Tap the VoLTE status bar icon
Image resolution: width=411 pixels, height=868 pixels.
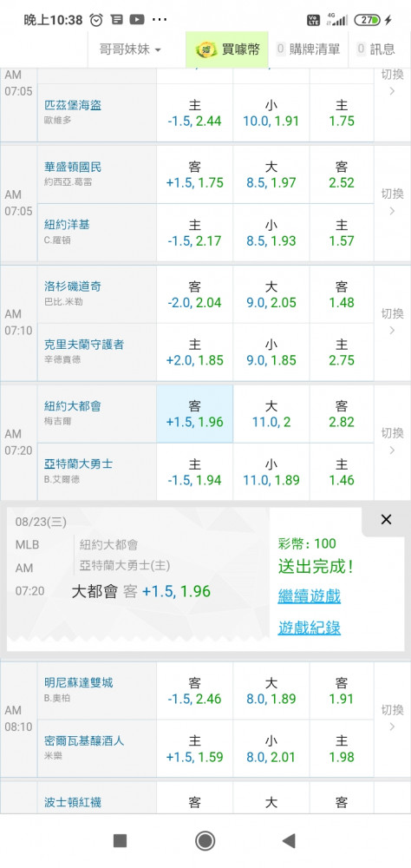[x=314, y=20]
